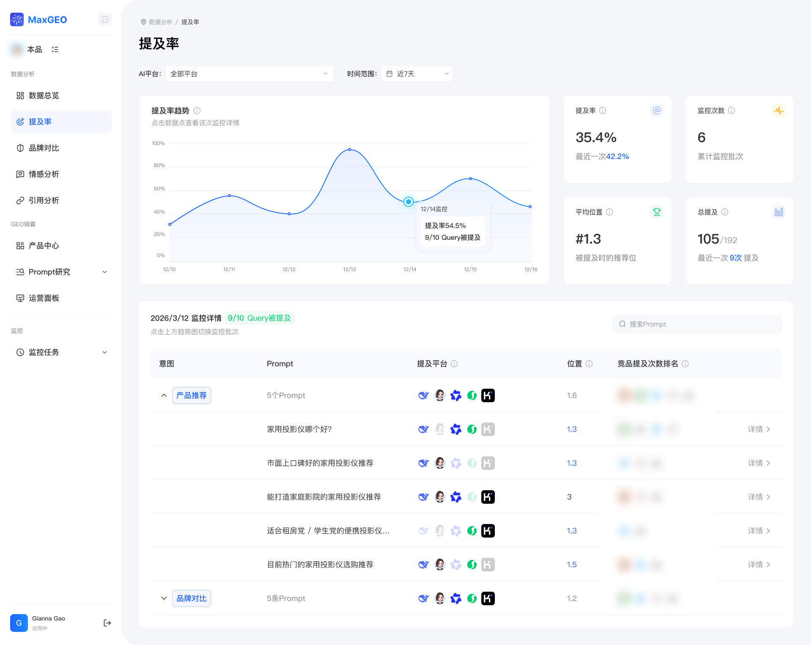
Task: Go to 数据总览 in the sidebar
Action: pyautogui.click(x=44, y=96)
